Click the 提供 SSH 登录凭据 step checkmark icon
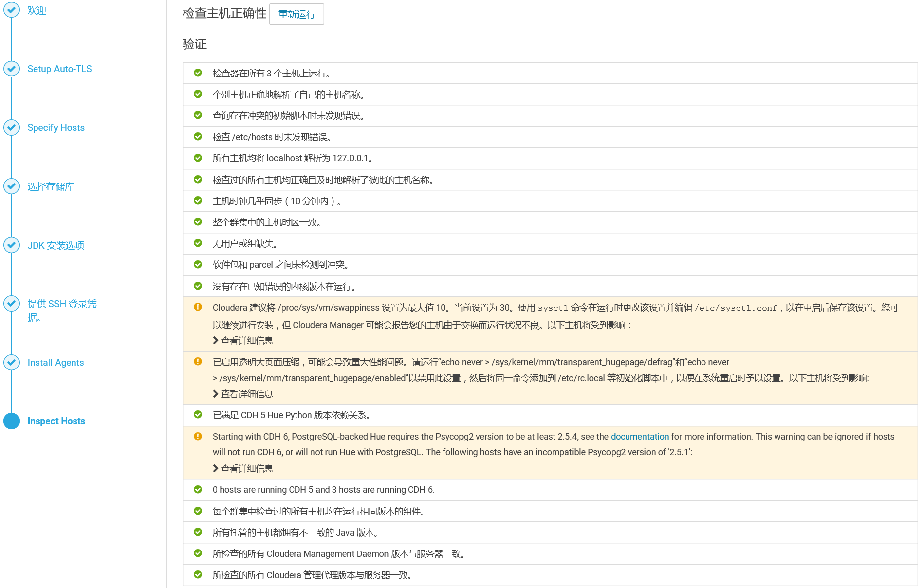924x588 pixels. (11, 303)
